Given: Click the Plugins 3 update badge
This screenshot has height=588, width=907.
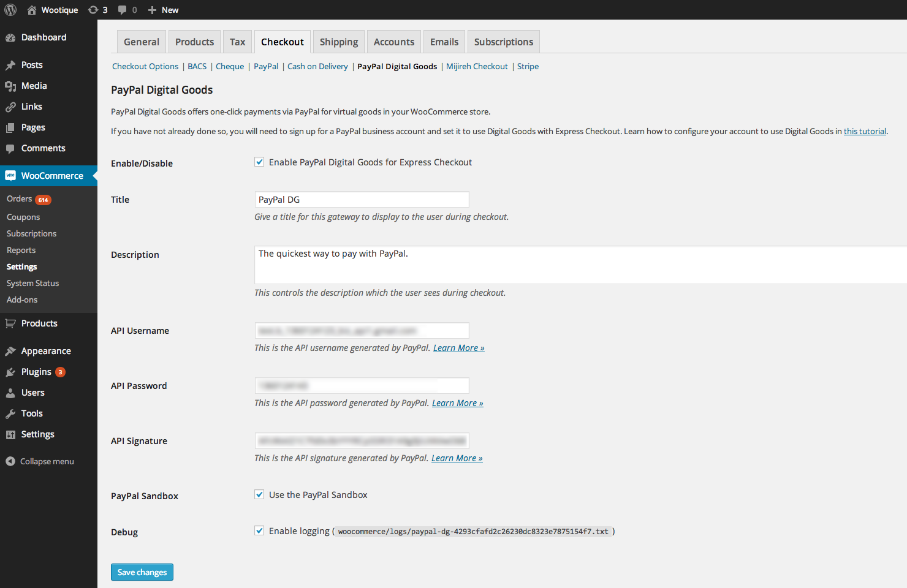Looking at the screenshot, I should [60, 372].
